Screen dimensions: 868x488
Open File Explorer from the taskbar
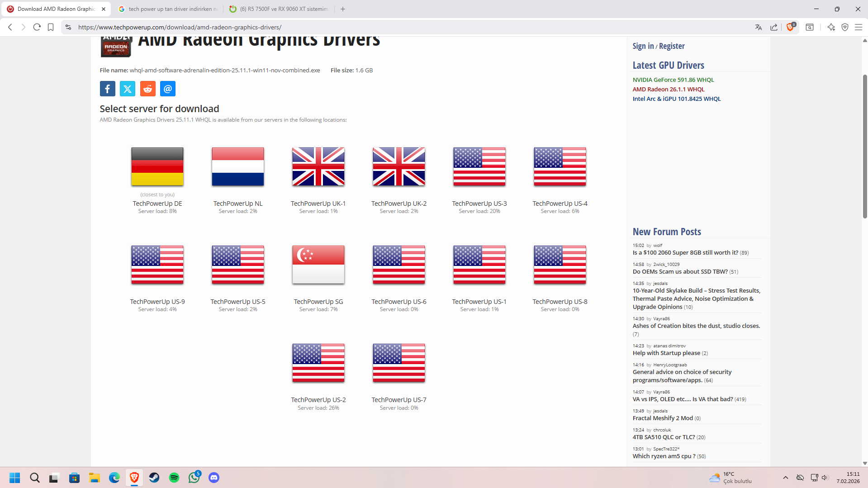(95, 478)
